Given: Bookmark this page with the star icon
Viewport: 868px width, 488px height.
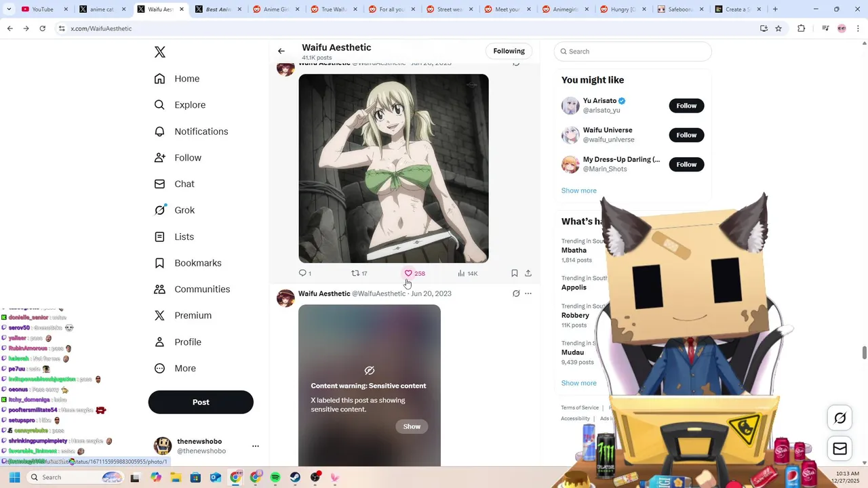Looking at the screenshot, I should point(778,28).
